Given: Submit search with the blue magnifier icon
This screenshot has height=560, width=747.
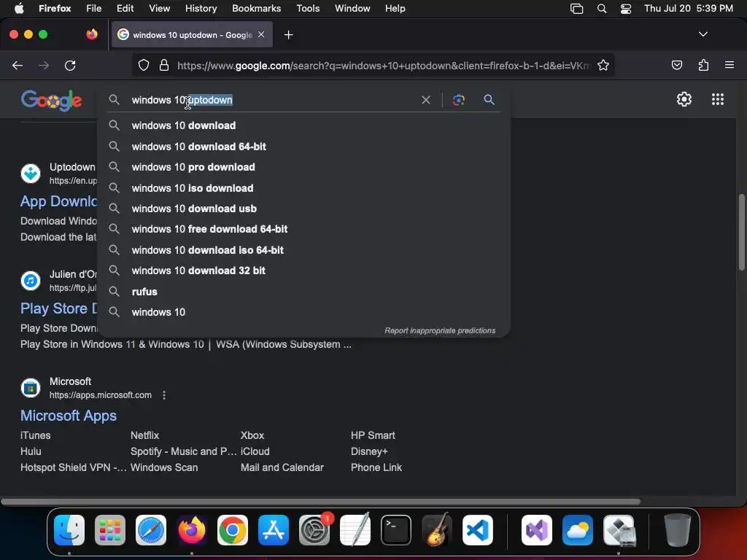Looking at the screenshot, I should (489, 100).
